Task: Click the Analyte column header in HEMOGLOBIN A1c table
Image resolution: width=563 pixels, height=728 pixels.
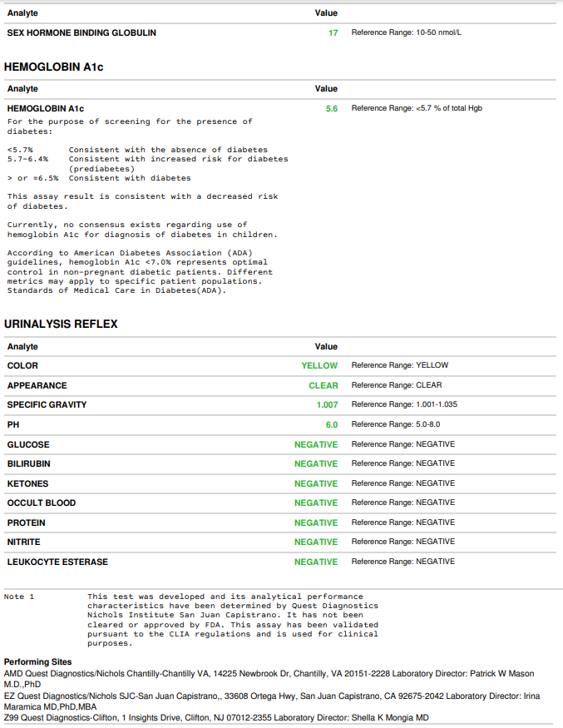Action: pos(22,89)
